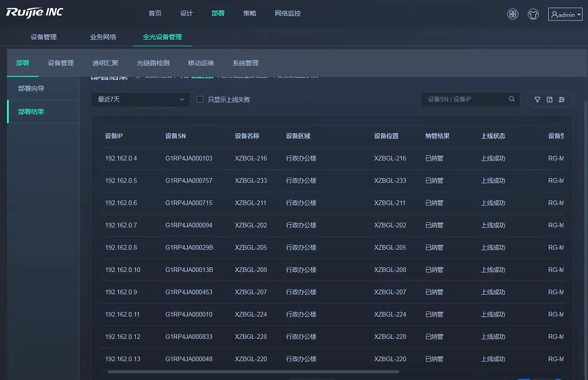The width and height of the screenshot is (588, 380).
Task: Expand the 最近7天 time range dropdown
Action: (x=141, y=100)
